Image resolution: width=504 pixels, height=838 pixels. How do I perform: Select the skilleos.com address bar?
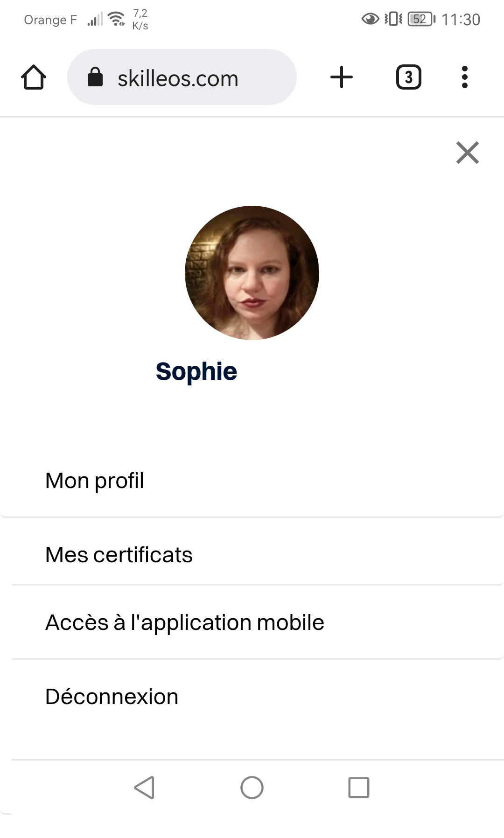point(182,77)
